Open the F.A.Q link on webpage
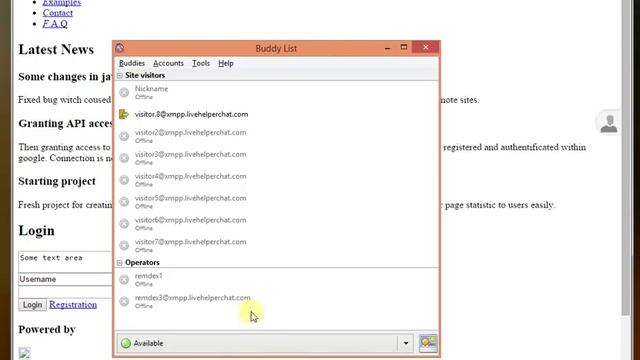Image resolution: width=640 pixels, height=360 pixels. tap(55, 24)
